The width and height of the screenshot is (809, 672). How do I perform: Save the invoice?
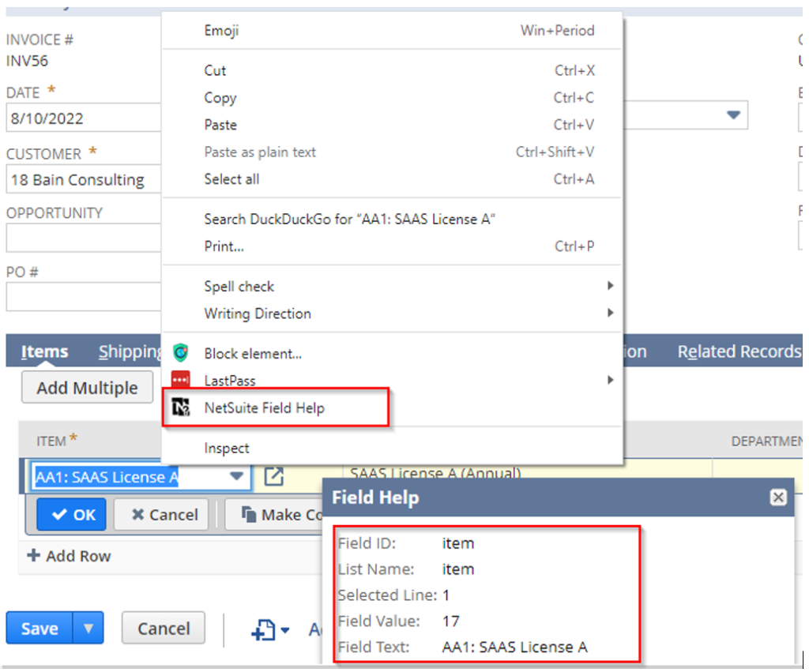click(x=40, y=628)
